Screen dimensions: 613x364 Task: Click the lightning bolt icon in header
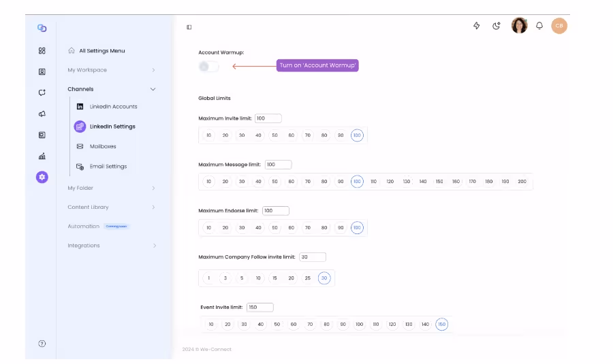pyautogui.click(x=476, y=26)
